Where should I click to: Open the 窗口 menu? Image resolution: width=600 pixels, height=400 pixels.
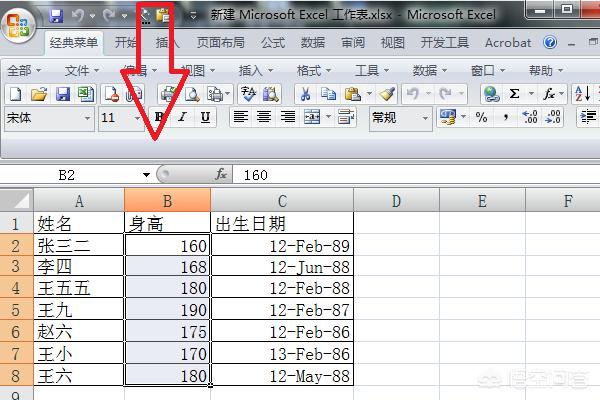coord(488,71)
